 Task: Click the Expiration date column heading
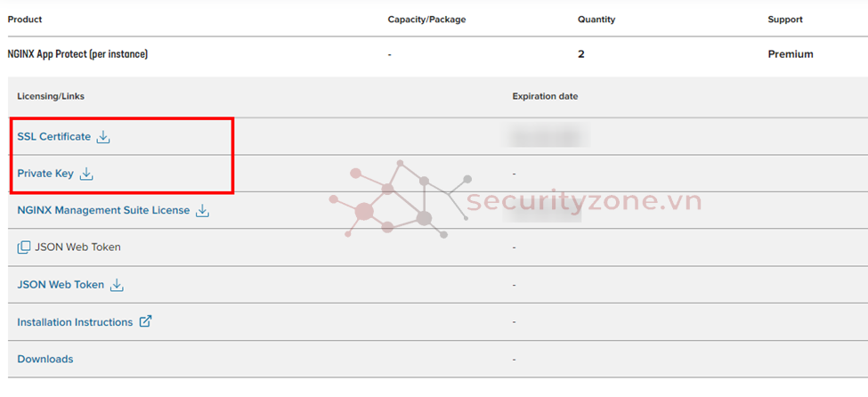pos(545,96)
